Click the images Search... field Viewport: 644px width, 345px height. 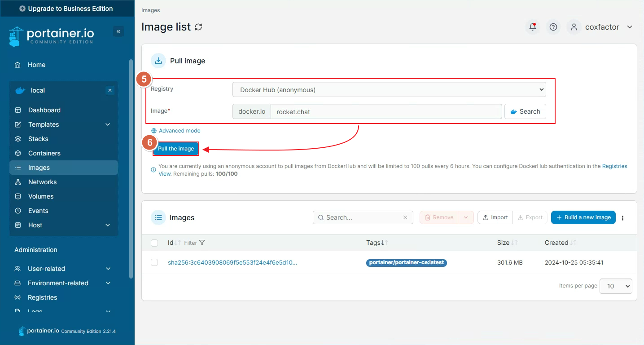tap(363, 217)
